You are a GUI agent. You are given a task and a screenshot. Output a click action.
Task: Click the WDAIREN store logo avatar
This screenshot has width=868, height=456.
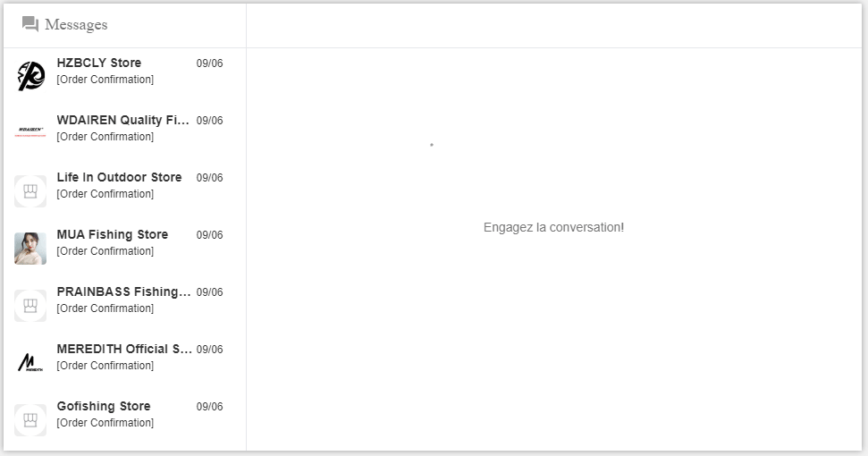click(x=30, y=132)
